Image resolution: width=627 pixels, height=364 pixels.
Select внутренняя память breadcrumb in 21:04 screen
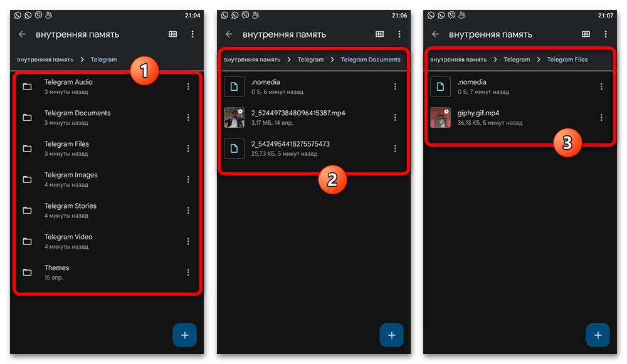coord(45,60)
